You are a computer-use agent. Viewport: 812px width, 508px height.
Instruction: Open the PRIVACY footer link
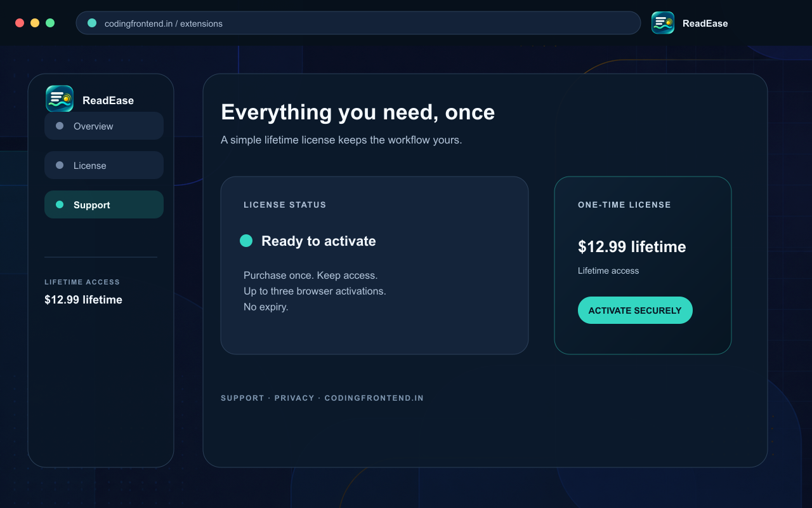(x=294, y=398)
